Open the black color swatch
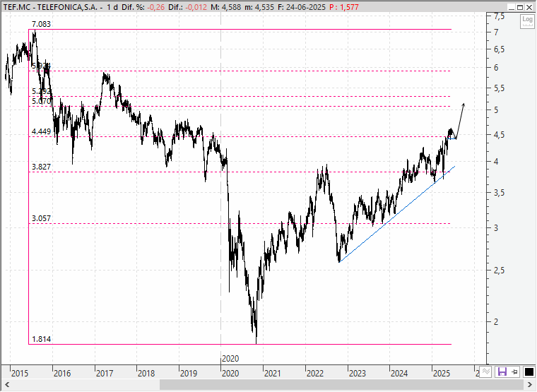Image resolution: width=537 pixels, height=392 pixels. tap(529, 372)
